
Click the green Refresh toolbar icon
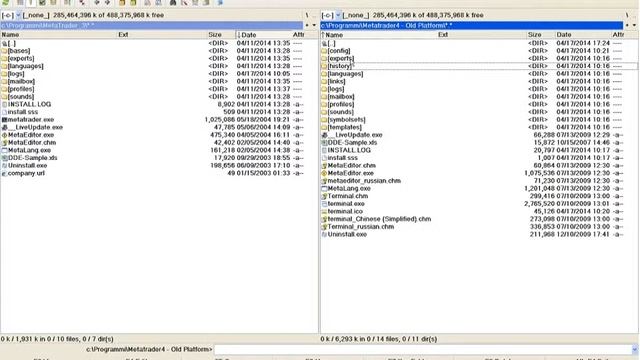[5, 2]
